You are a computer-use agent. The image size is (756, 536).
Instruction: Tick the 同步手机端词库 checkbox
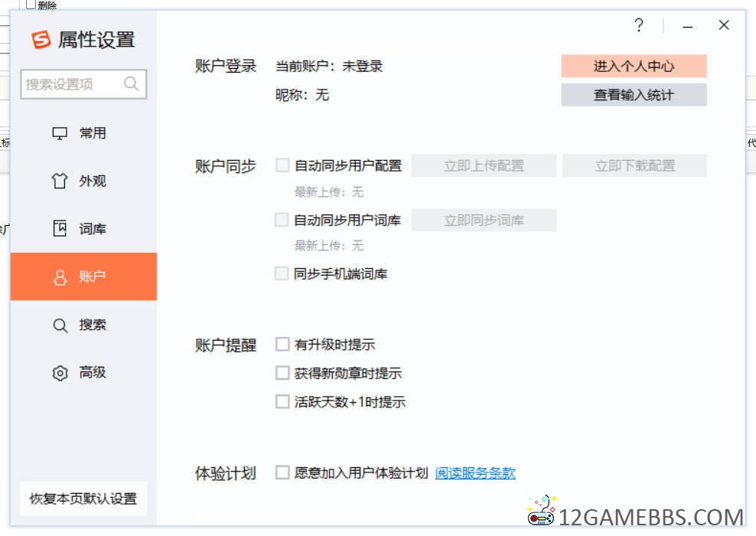click(282, 273)
